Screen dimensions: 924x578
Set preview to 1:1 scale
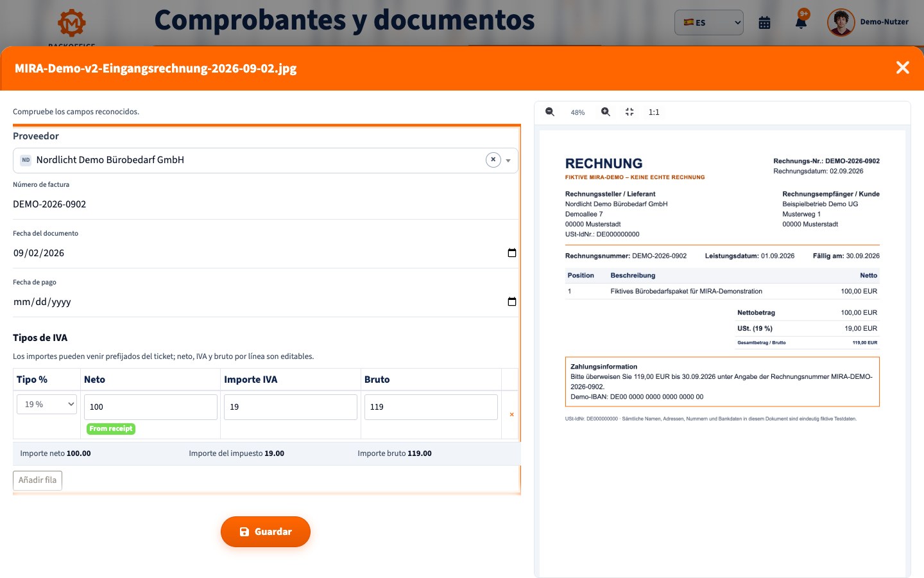[x=654, y=112]
